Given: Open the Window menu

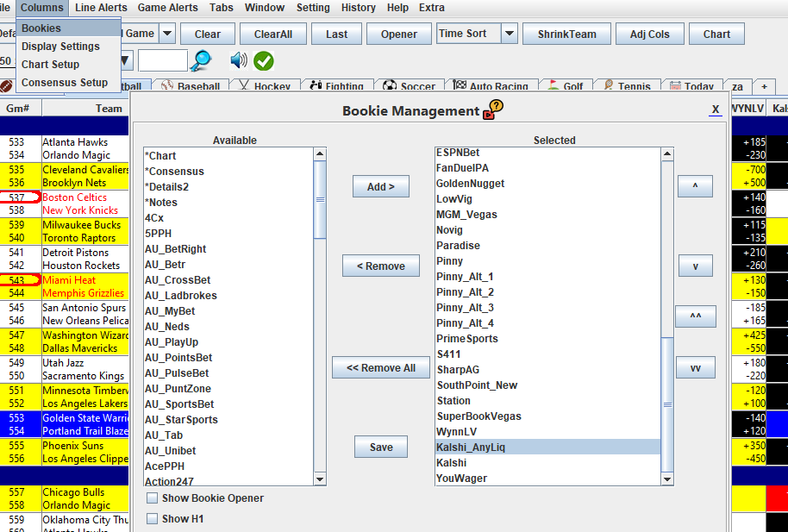Looking at the screenshot, I should (265, 8).
